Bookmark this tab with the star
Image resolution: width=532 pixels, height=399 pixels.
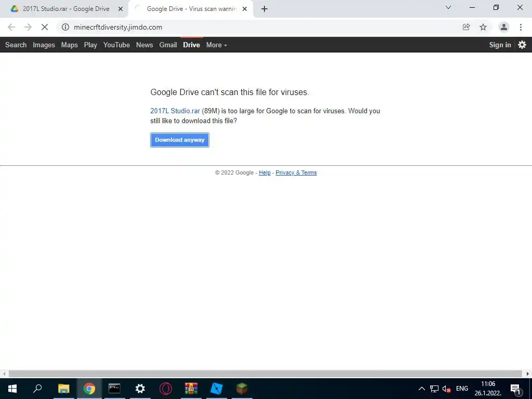click(483, 27)
